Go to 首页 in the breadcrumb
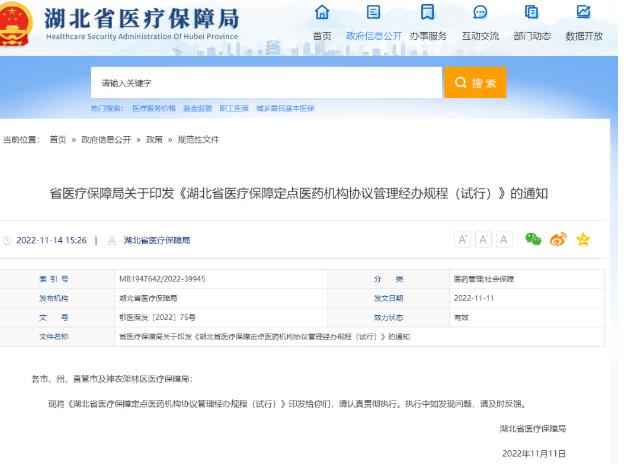The width and height of the screenshot is (629, 464). coord(58,140)
